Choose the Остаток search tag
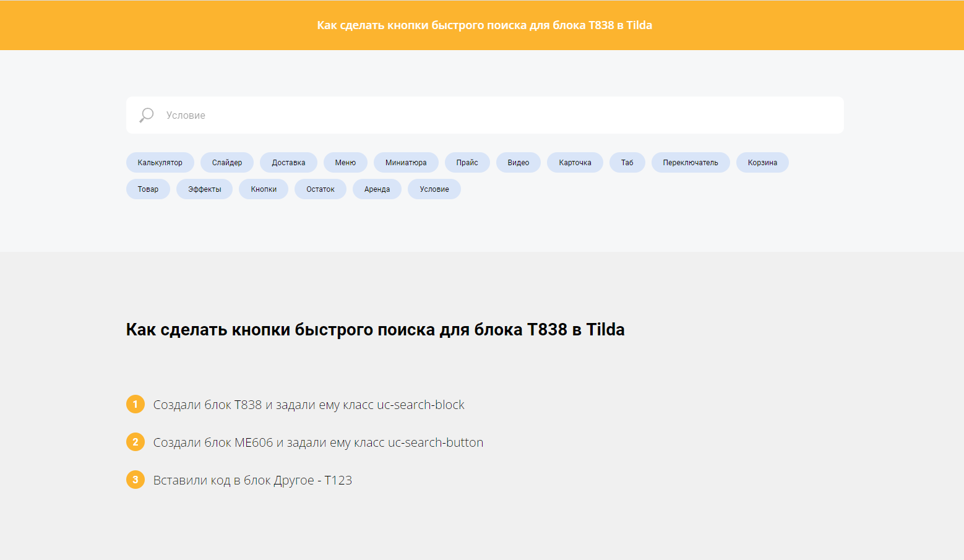The height and width of the screenshot is (560, 964). (321, 189)
